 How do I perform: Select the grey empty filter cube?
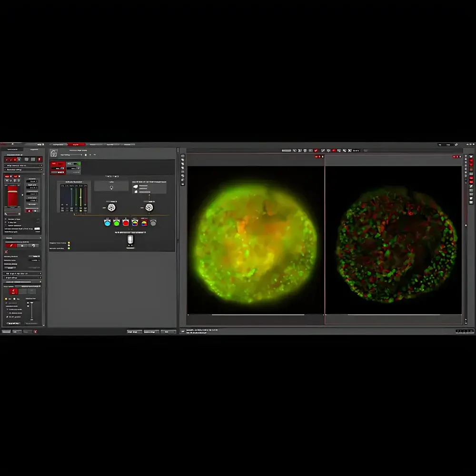(153, 223)
